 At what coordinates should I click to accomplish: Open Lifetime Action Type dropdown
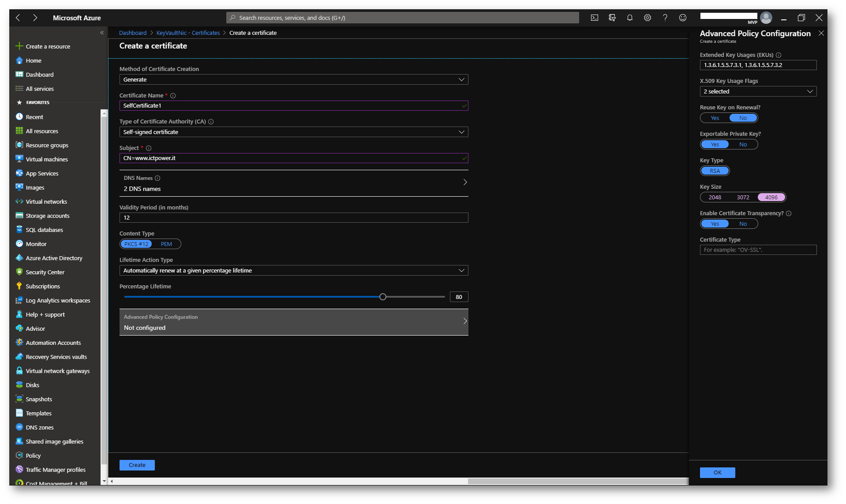click(294, 270)
